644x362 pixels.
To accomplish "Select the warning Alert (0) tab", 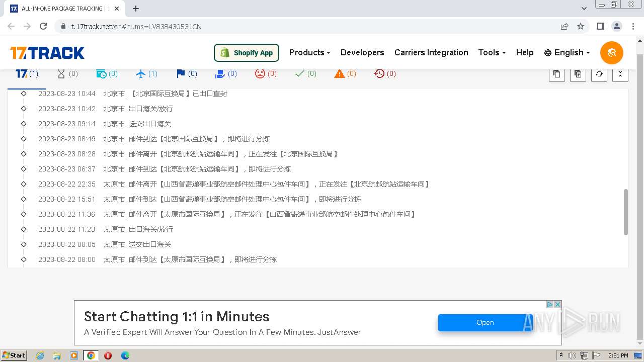I will [x=345, y=73].
